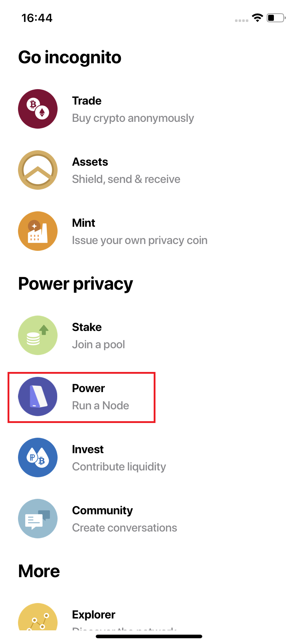298x644 pixels.
Task: Open the Community chat bubbles icon
Action: tap(38, 519)
